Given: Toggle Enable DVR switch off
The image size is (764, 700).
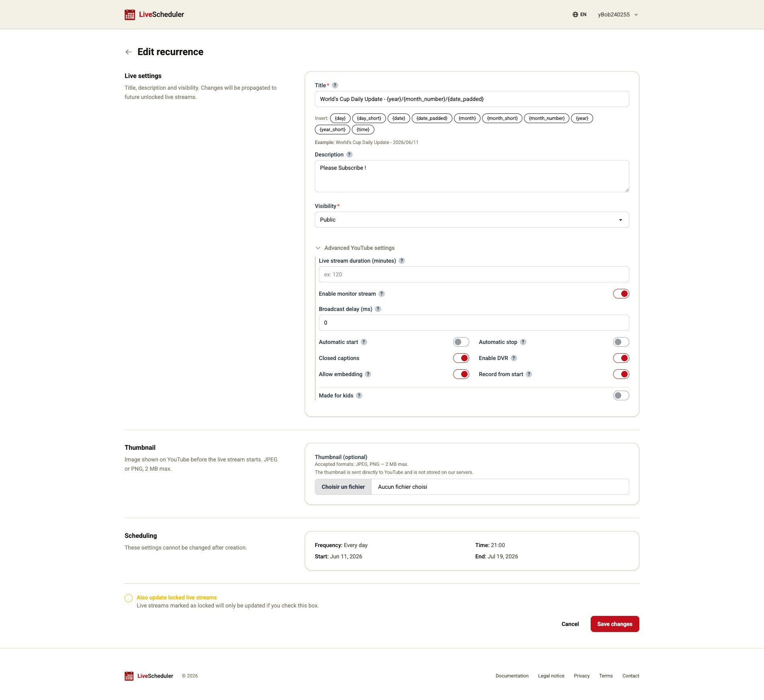Looking at the screenshot, I should [621, 358].
